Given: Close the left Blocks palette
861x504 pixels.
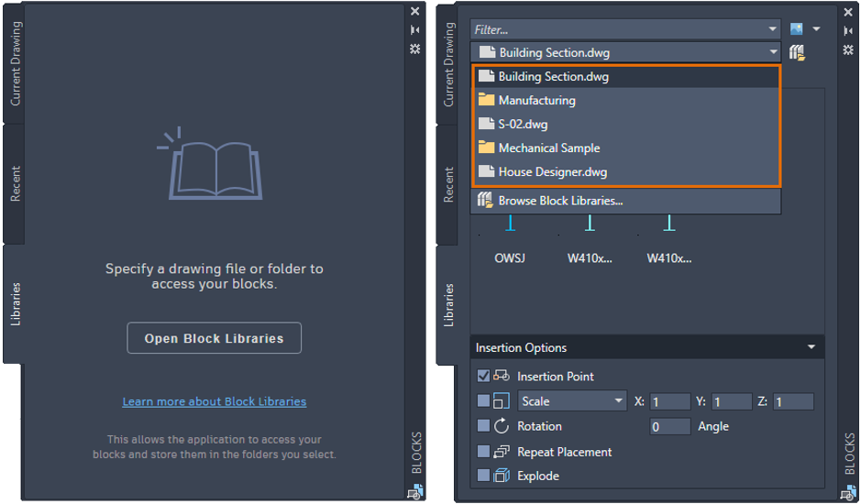Looking at the screenshot, I should (x=415, y=11).
